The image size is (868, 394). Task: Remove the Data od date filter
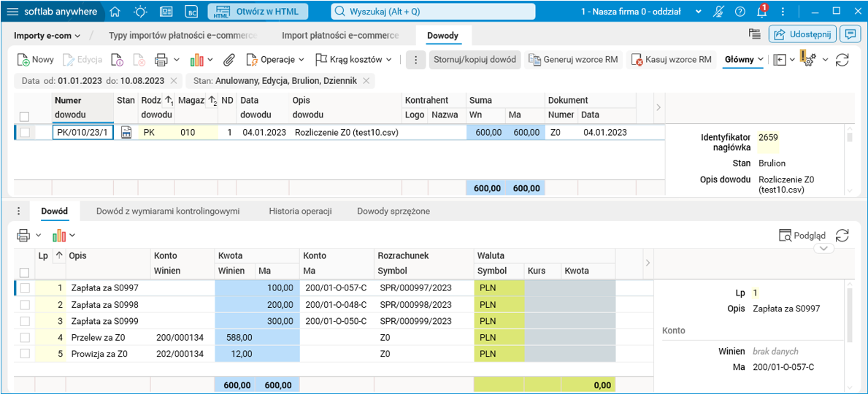[x=174, y=81]
